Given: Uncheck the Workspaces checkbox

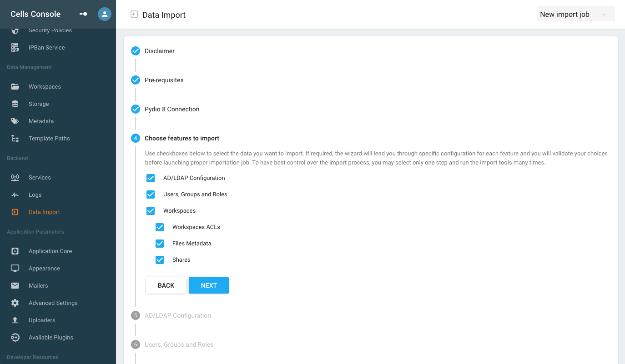Looking at the screenshot, I should pos(151,211).
